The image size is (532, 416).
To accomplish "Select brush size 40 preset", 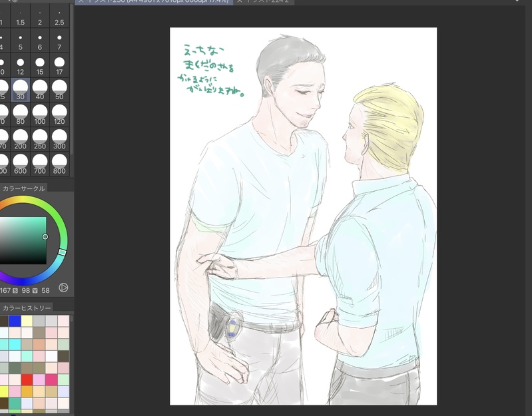I will coord(40,90).
